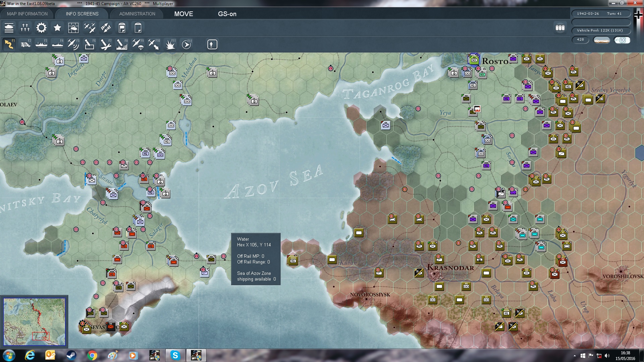Open the MAP INFORMATION tab
Image resolution: width=644 pixels, height=362 pixels.
(27, 14)
